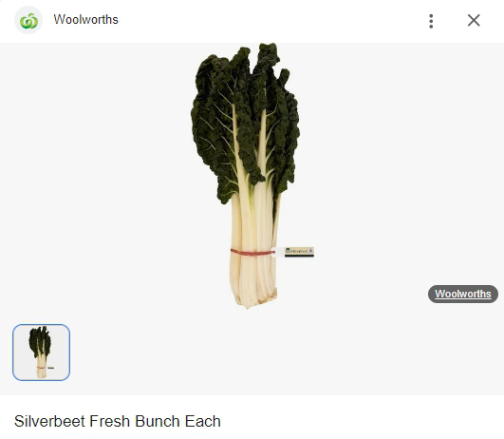The width and height of the screenshot is (504, 439).
Task: Click the product tag on the bunch
Action: coord(299,252)
